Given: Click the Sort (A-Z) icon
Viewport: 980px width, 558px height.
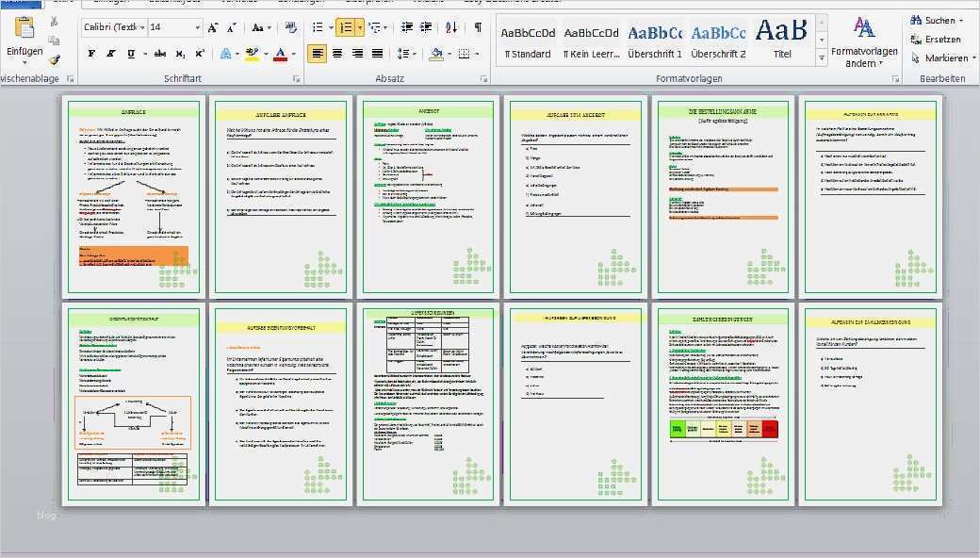Looking at the screenshot, I should point(450,27).
